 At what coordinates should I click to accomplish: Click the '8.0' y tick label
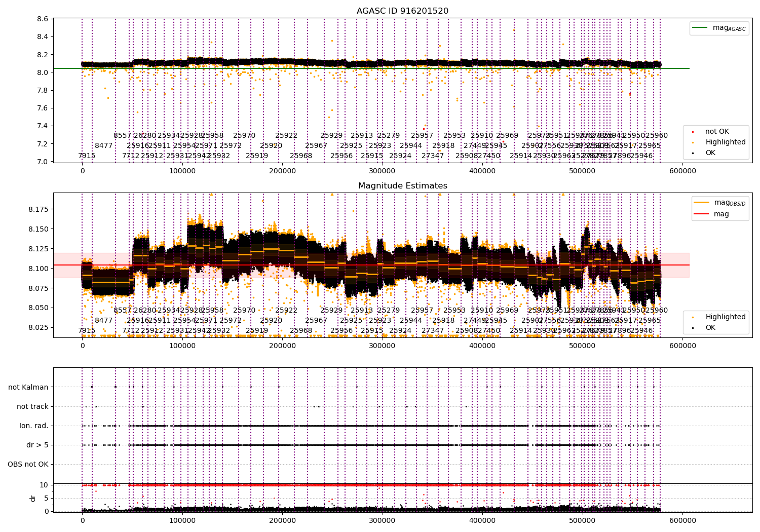point(43,72)
